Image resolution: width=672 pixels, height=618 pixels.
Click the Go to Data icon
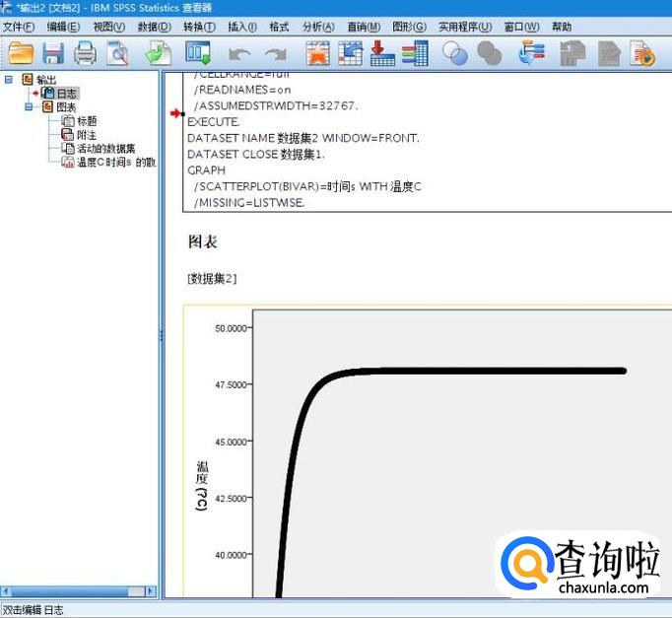click(x=317, y=53)
